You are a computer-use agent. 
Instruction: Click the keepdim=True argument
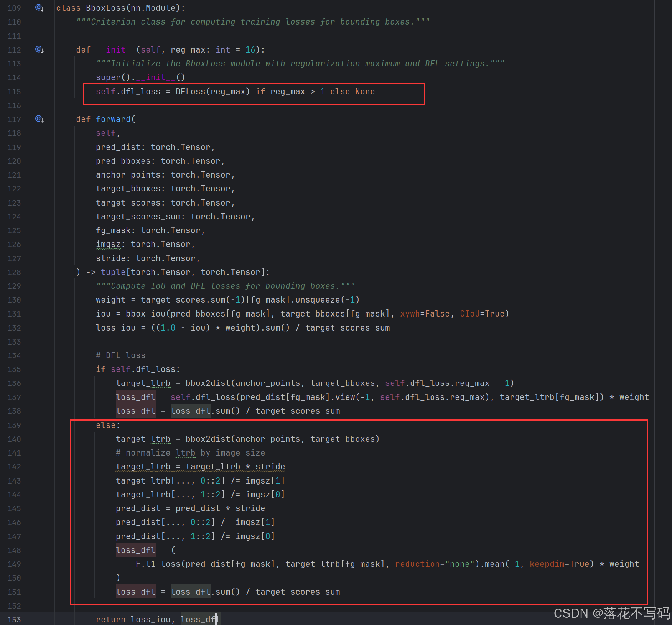[x=559, y=564]
